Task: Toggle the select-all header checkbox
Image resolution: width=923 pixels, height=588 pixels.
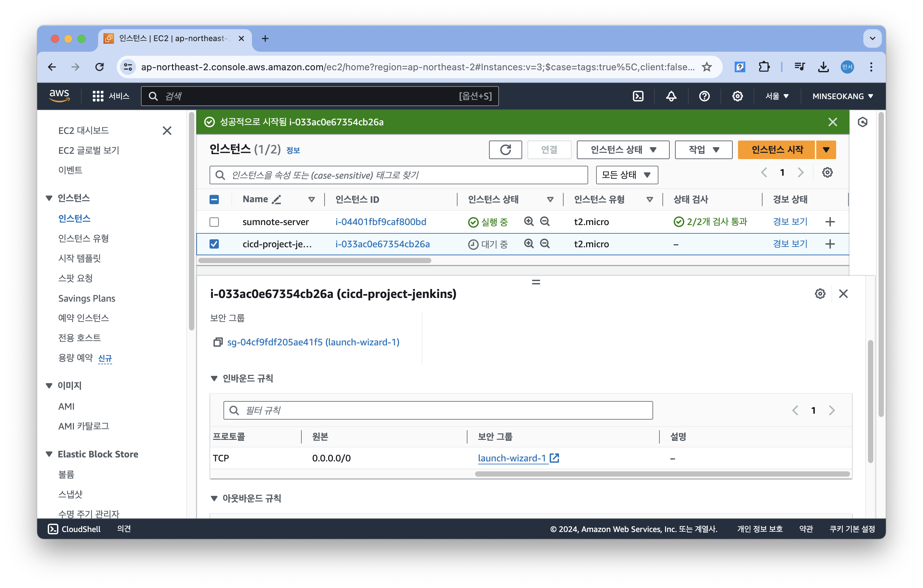Action: point(214,199)
